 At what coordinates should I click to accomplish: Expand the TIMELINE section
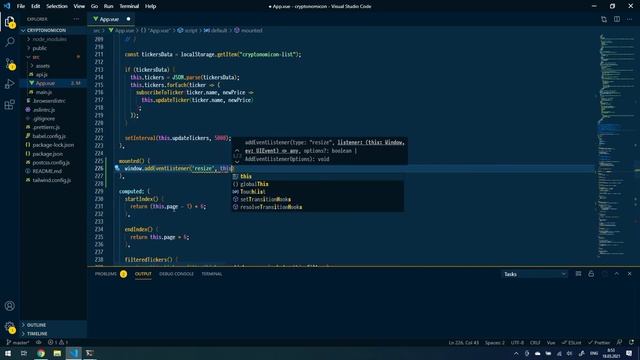53,333
